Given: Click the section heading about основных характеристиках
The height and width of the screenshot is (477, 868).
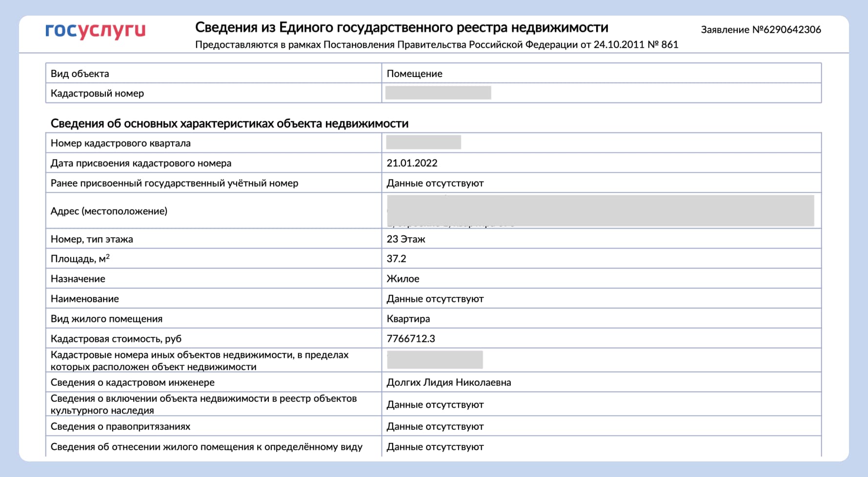Looking at the screenshot, I should [229, 123].
